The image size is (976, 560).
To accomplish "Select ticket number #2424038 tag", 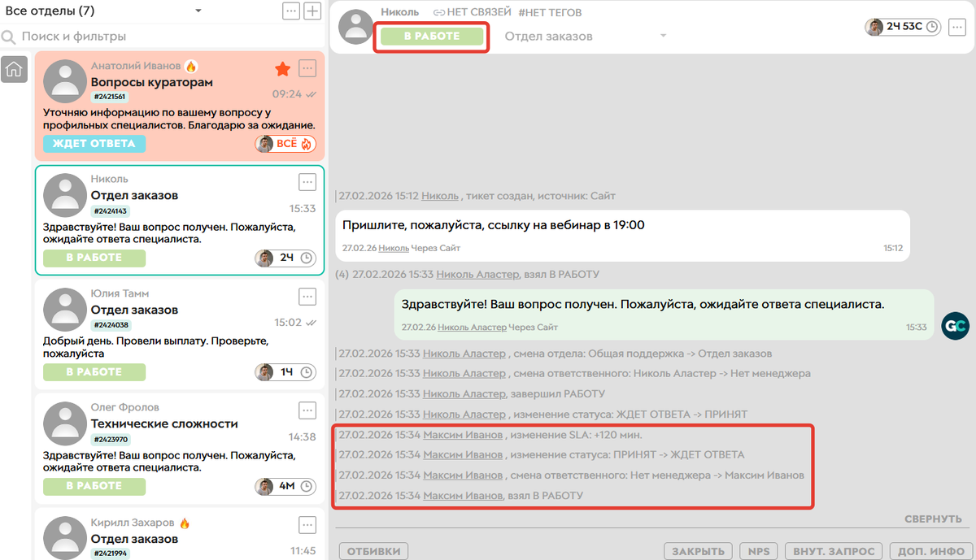I will click(110, 325).
